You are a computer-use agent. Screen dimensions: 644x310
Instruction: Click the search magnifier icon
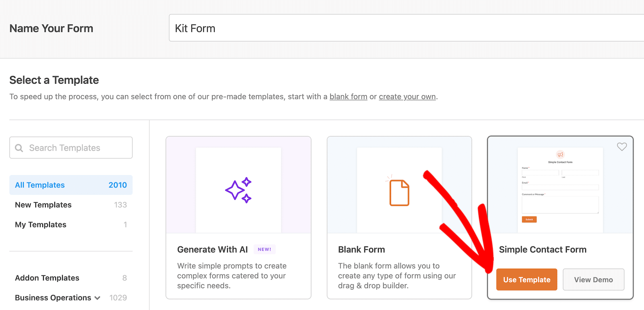(x=19, y=148)
